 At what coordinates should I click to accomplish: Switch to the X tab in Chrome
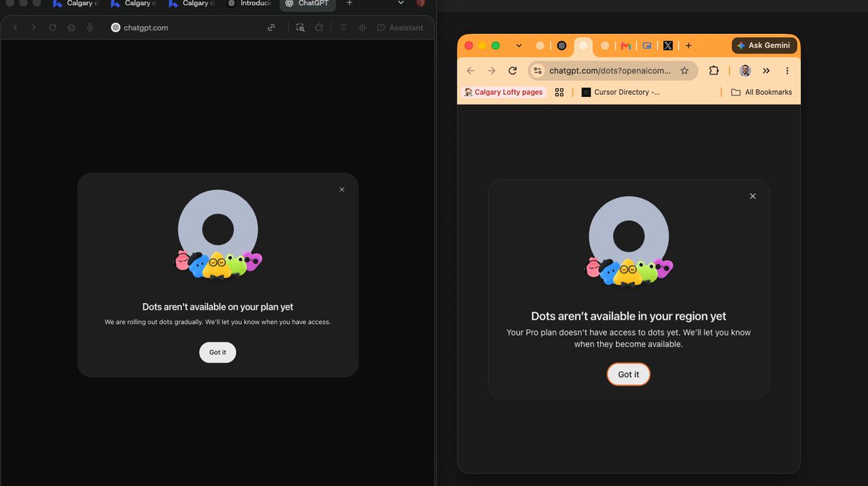(x=668, y=46)
